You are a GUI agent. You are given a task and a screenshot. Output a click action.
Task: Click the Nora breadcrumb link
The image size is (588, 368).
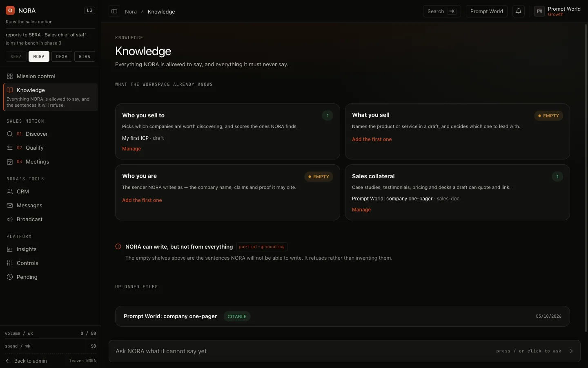131,11
